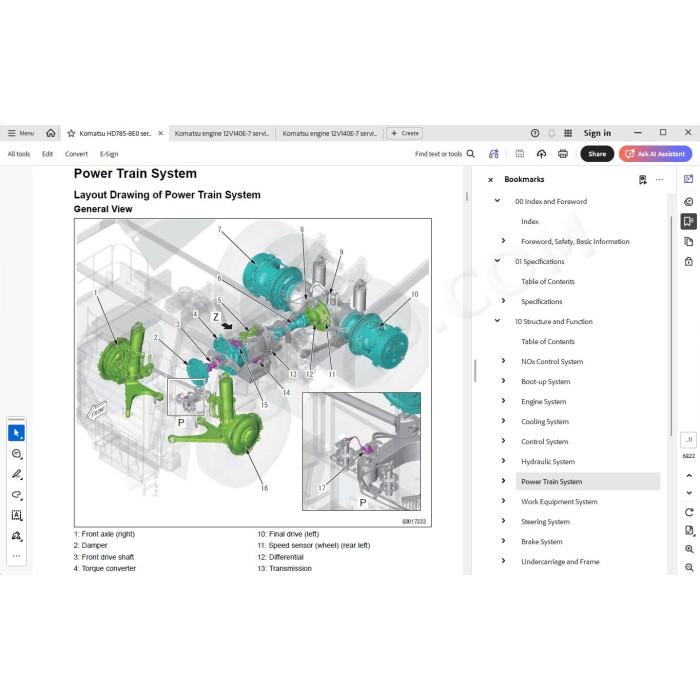Expand the Hydraulic System bookmark
Image resolution: width=700 pixels, height=700 pixels.
(x=503, y=461)
